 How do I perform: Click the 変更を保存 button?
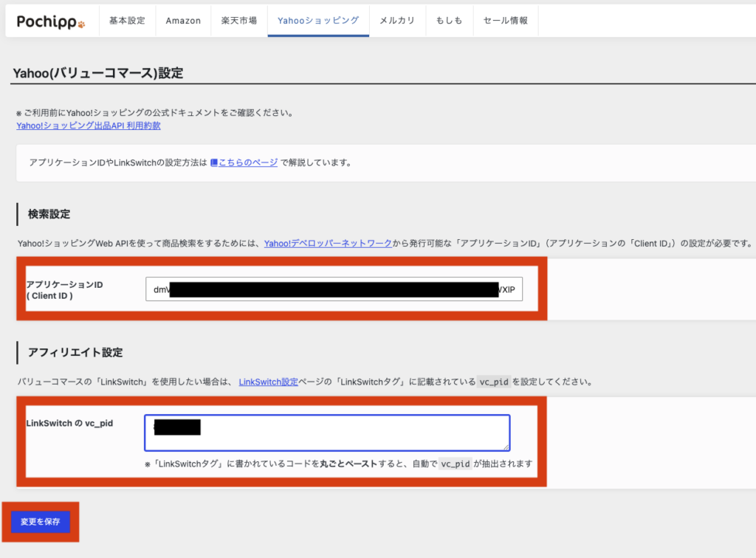[41, 522]
